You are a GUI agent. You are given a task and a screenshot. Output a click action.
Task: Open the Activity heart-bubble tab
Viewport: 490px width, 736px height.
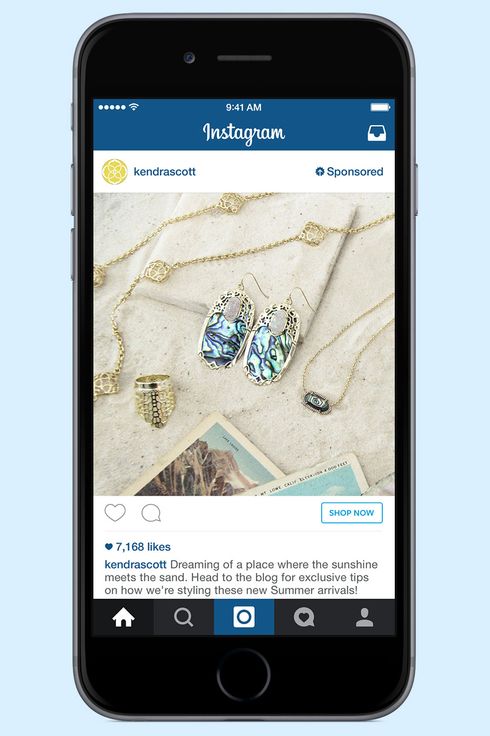coord(304,617)
